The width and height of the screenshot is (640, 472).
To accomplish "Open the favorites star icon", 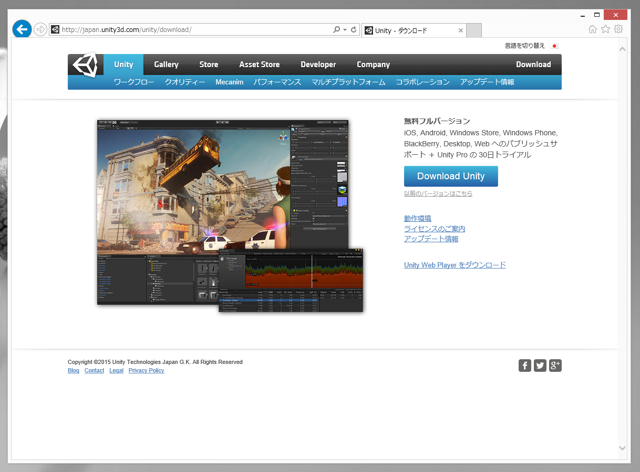I will click(605, 29).
